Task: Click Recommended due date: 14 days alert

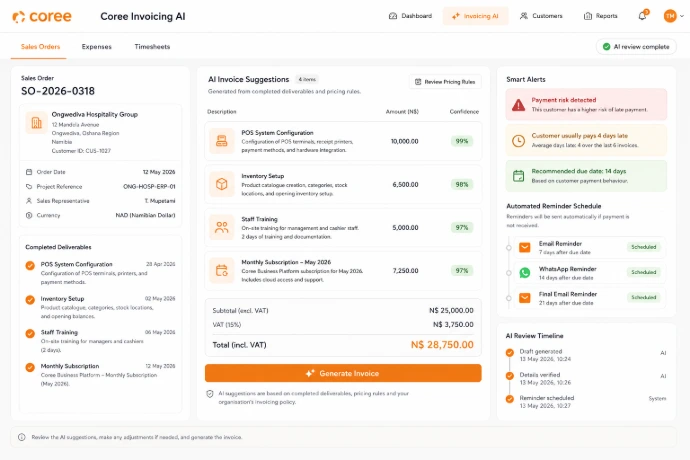Action: [x=586, y=176]
